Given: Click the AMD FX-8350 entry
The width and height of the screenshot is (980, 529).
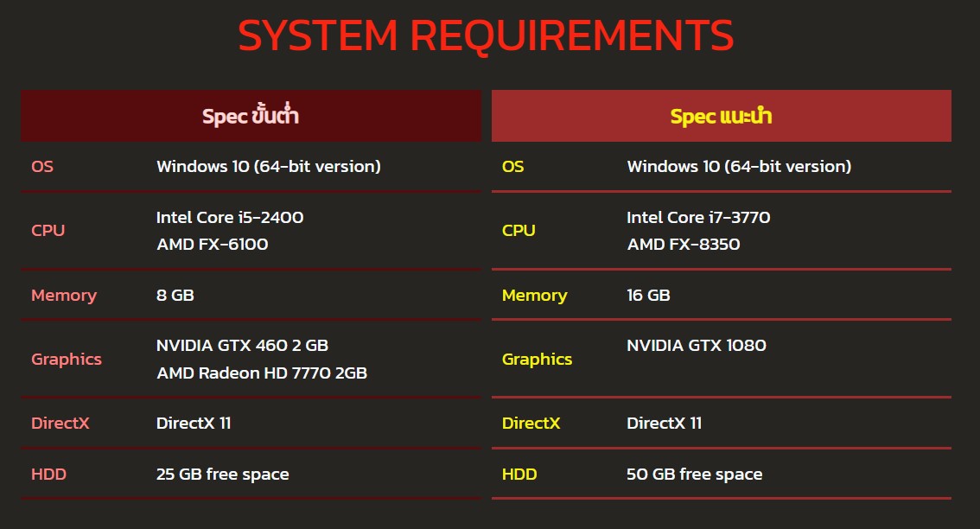Looking at the screenshot, I should (684, 245).
